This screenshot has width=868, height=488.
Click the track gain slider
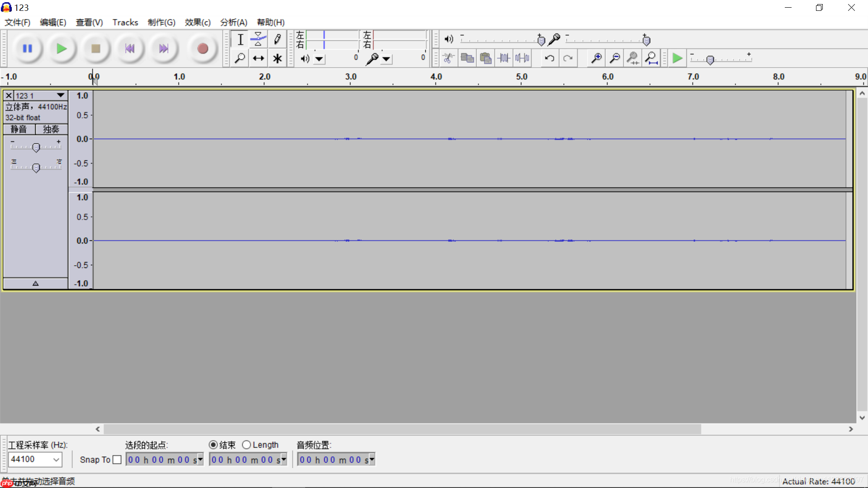point(36,147)
